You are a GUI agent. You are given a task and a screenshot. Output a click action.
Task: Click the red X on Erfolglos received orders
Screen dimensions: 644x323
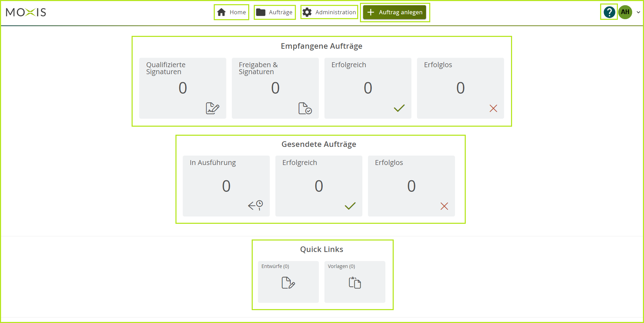click(x=493, y=109)
